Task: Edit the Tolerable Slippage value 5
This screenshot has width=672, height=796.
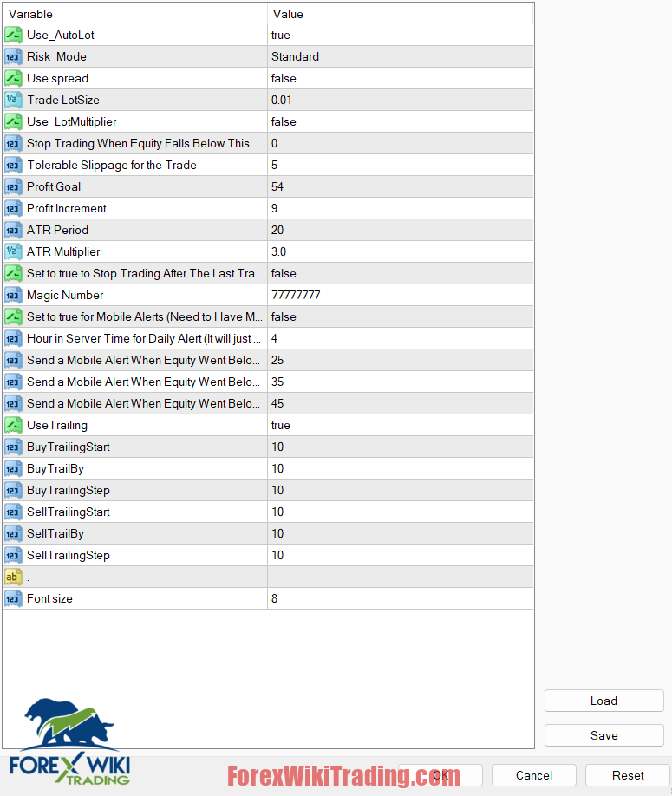Action: (401, 165)
